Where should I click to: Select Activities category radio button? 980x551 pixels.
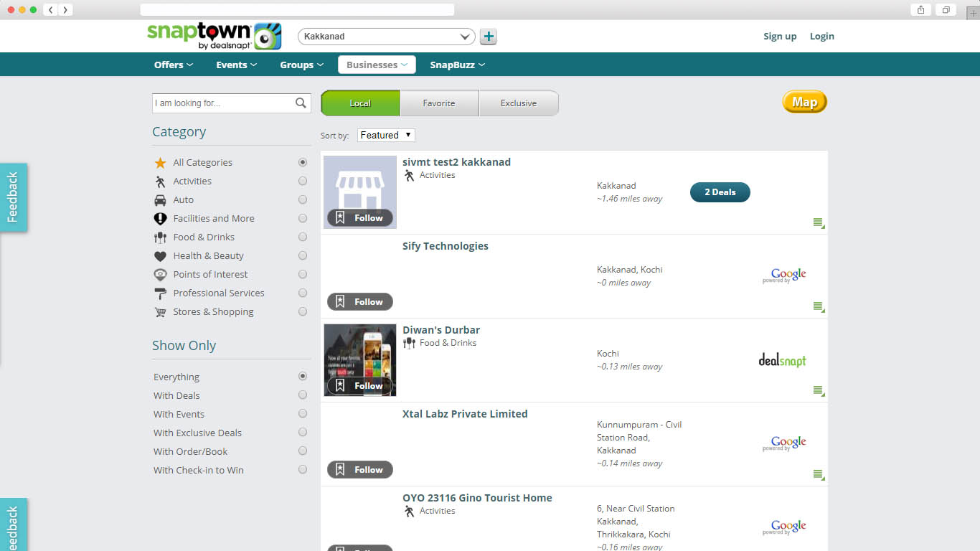(x=303, y=182)
